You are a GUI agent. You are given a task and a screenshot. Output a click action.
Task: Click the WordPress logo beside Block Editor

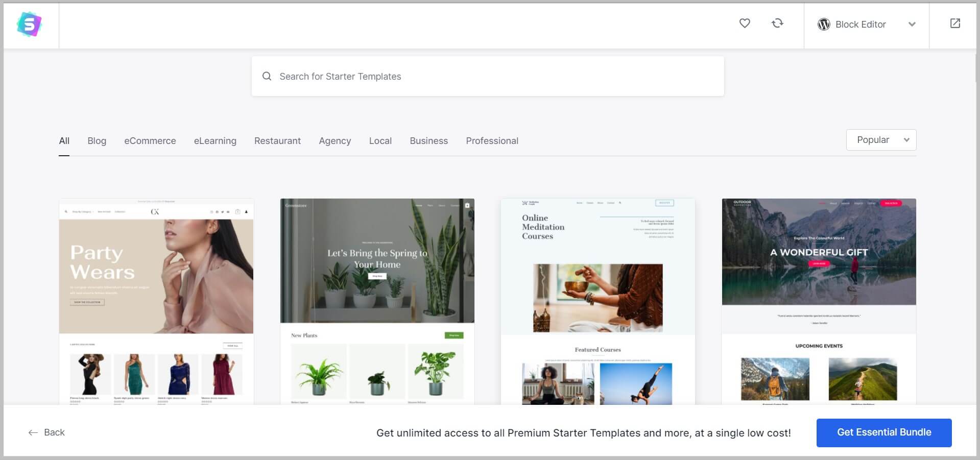(824, 24)
